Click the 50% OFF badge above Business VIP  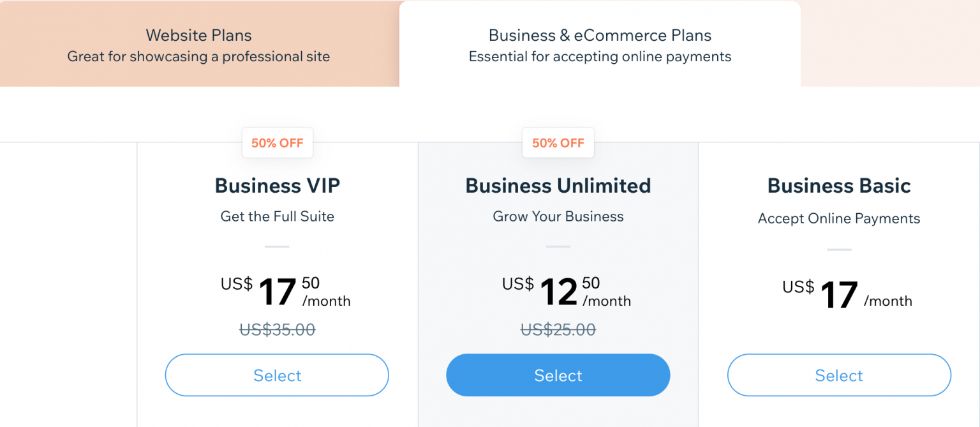pos(278,143)
